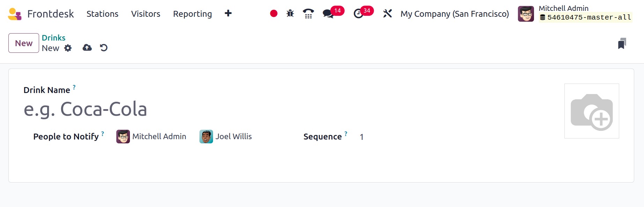Open the Frontdesk app home icon
This screenshot has height=207, width=644.
(15, 14)
